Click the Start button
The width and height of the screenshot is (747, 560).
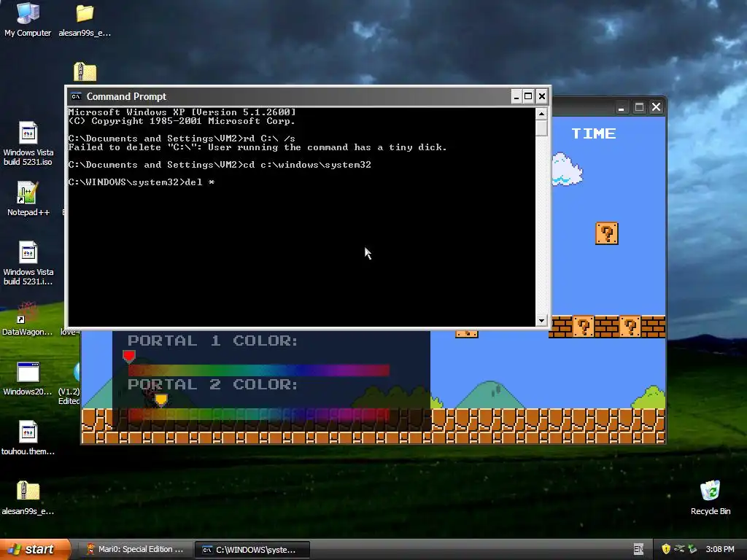pyautogui.click(x=35, y=549)
